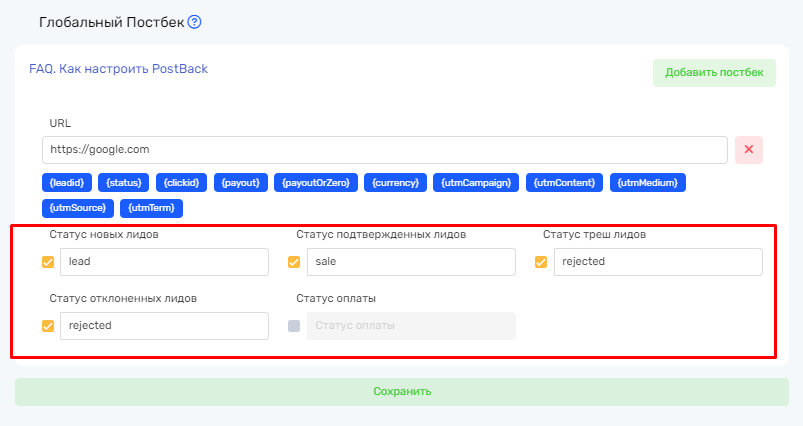
Task: Open the FAQ PostBack setup link
Action: (118, 69)
